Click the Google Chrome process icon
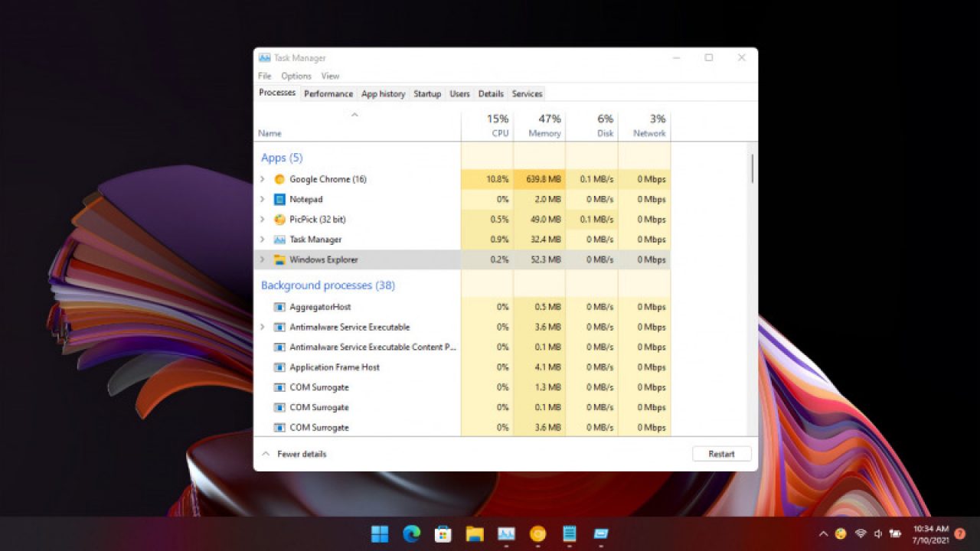Viewport: 980px width, 551px height. 279,179
